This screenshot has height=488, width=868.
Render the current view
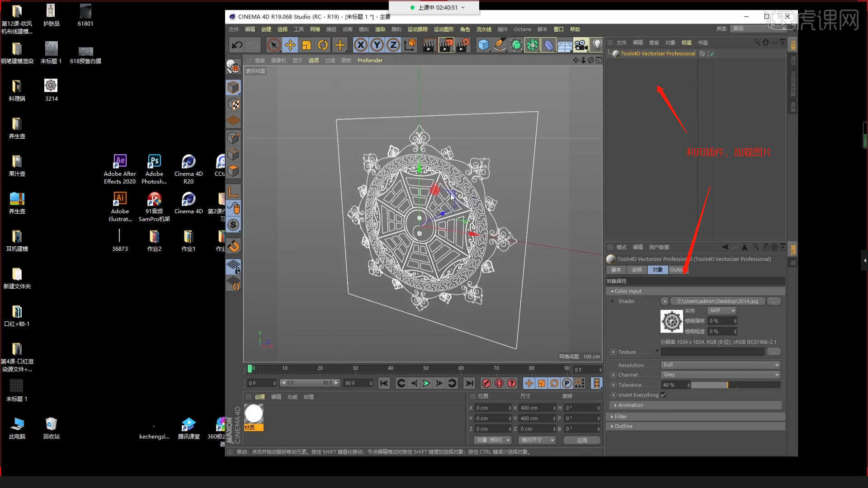click(429, 45)
